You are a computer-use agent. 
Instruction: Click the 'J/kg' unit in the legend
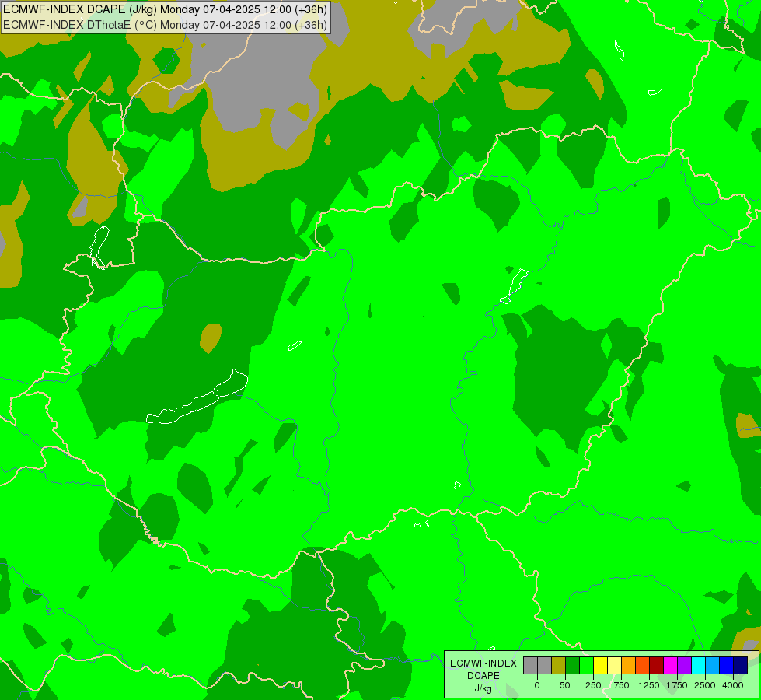(483, 688)
